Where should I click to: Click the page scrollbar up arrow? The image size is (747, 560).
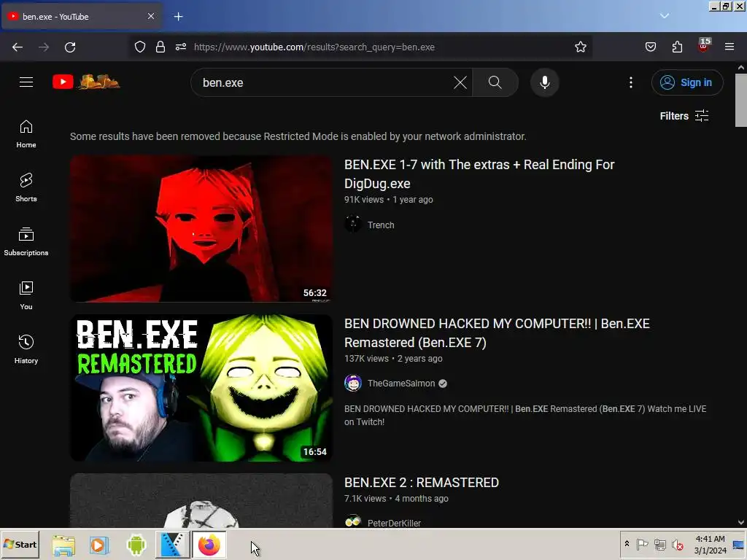(x=741, y=68)
